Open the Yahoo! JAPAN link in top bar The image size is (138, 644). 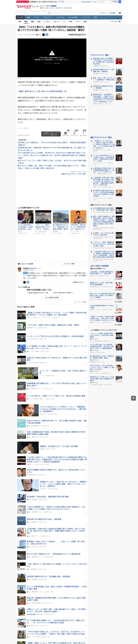click(x=86, y=2)
